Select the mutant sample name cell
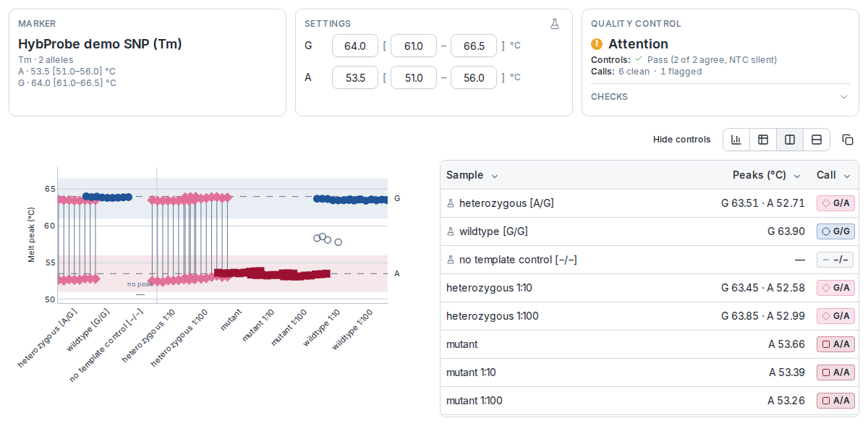 click(x=462, y=344)
